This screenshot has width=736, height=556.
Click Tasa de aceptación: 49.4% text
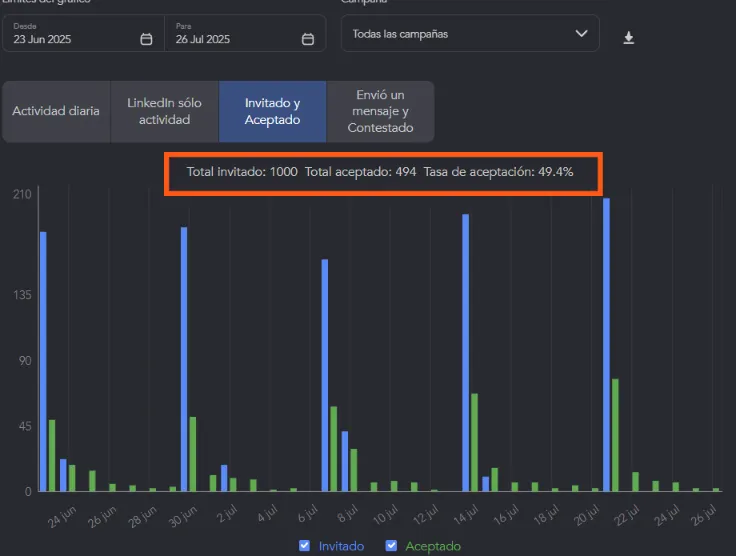pyautogui.click(x=498, y=172)
